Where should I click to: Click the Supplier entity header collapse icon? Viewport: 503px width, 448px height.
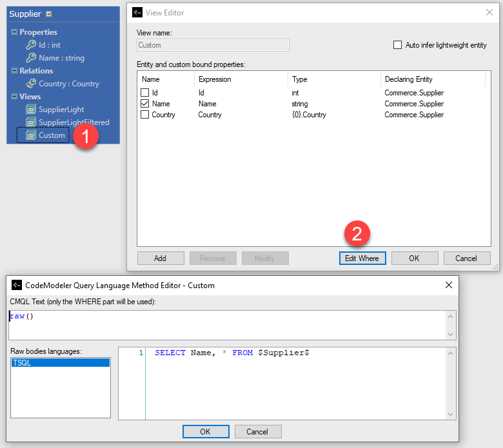(50, 14)
